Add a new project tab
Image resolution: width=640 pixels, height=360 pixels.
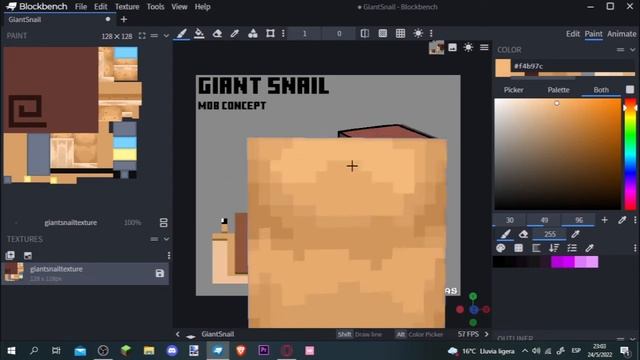[124, 19]
